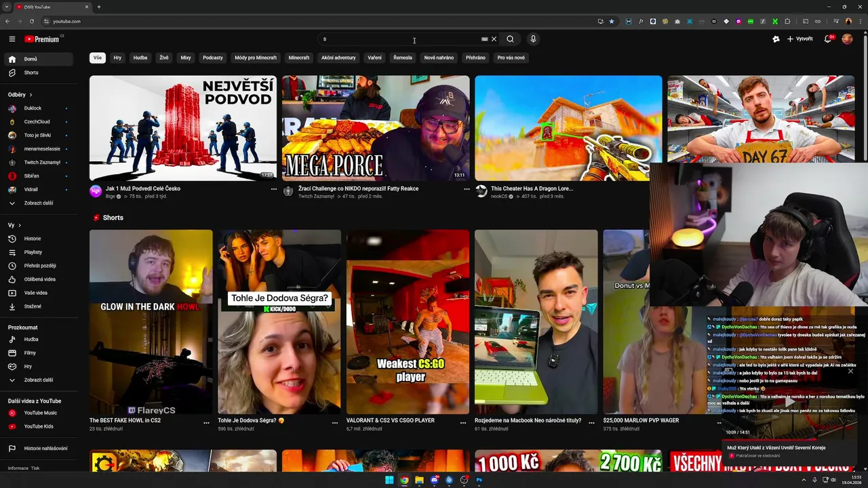Open Přehrát později list
Image resolution: width=868 pixels, height=488 pixels.
point(38,266)
